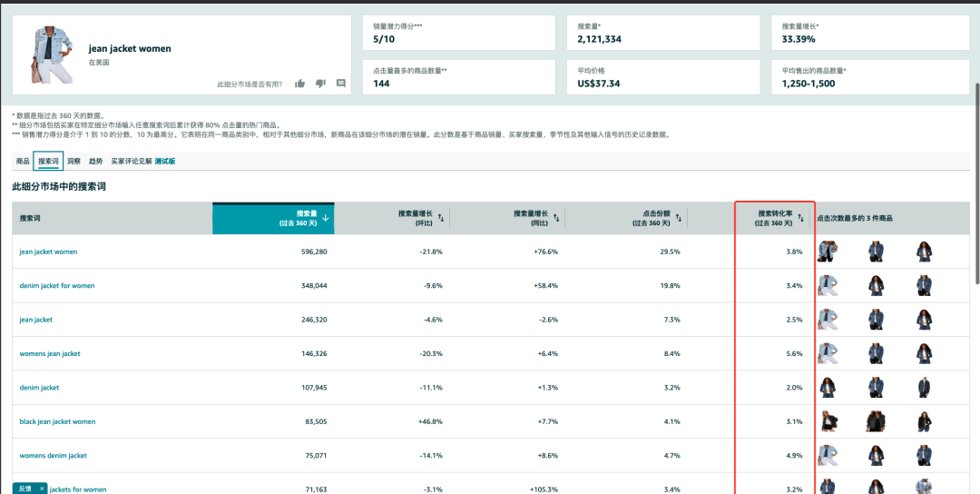Image resolution: width=980 pixels, height=494 pixels.
Task: Open the 买家评论见解 tab
Action: coord(132,161)
